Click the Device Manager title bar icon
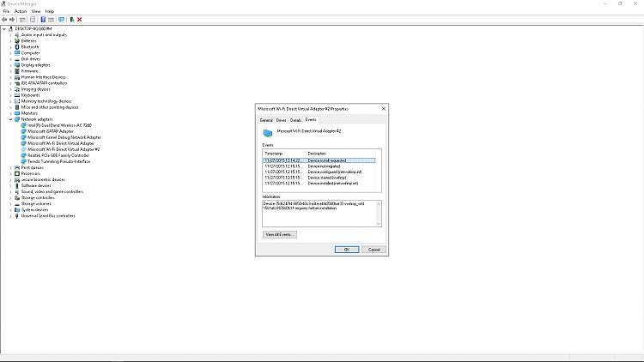The width and height of the screenshot is (644, 362). tap(3, 3)
